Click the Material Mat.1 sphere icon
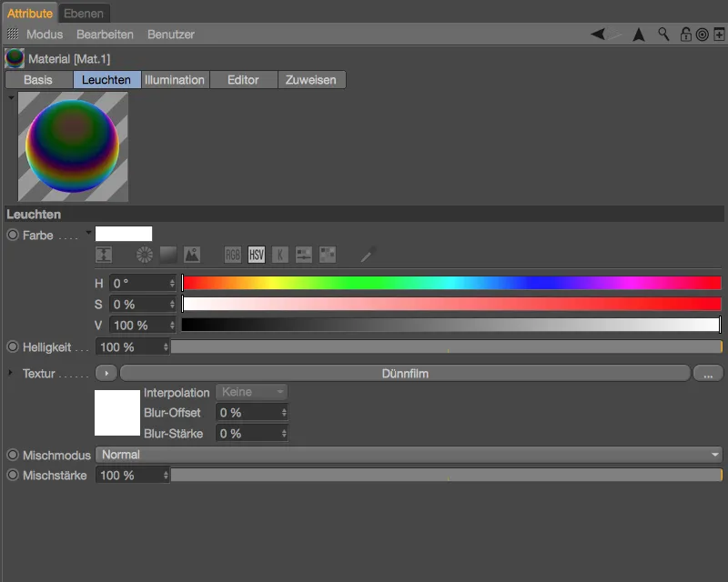 click(15, 58)
